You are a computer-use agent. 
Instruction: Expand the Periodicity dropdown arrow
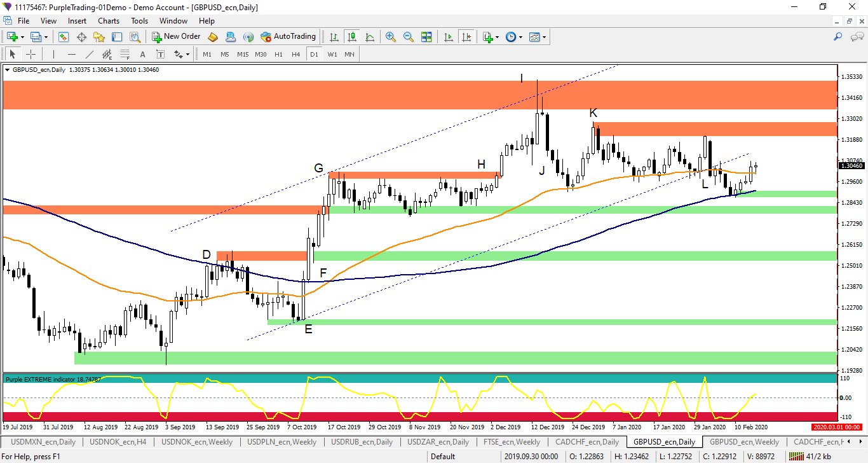coord(520,37)
